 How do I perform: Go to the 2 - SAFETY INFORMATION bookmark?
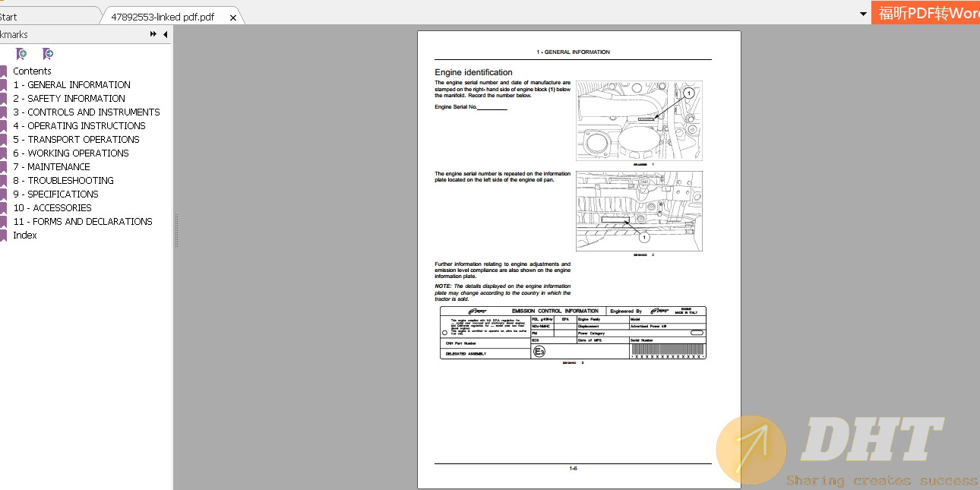click(x=69, y=99)
